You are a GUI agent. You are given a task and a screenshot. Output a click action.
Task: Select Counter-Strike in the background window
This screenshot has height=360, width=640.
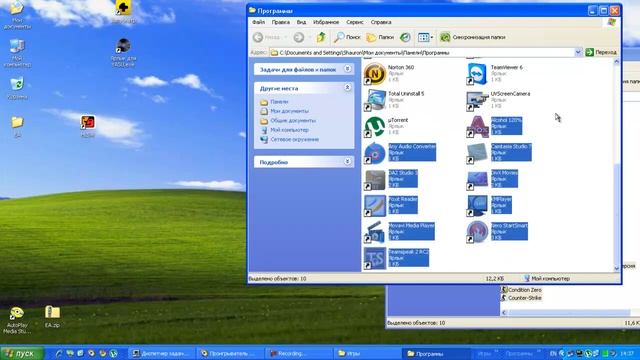[524, 298]
